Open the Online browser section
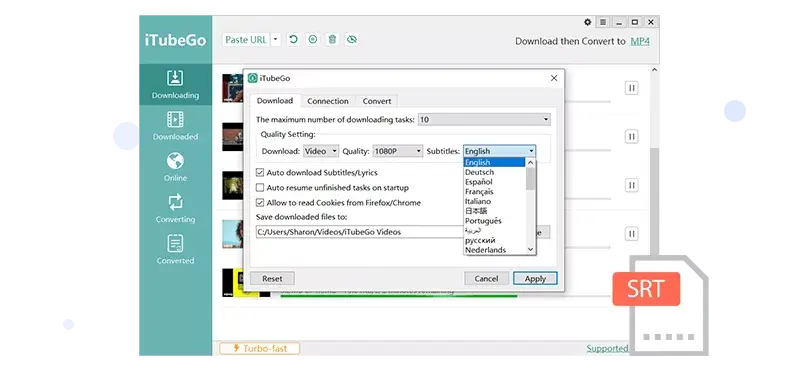Image resolution: width=800 pixels, height=371 pixels. point(175,167)
